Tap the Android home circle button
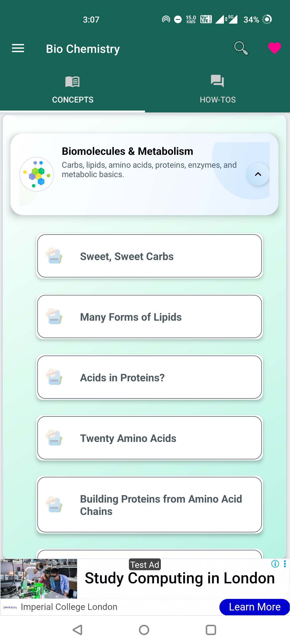290x644 pixels. 144,630
